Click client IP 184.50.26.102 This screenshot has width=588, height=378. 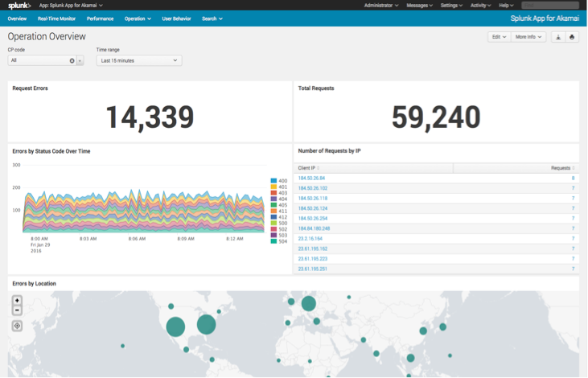[x=313, y=188]
